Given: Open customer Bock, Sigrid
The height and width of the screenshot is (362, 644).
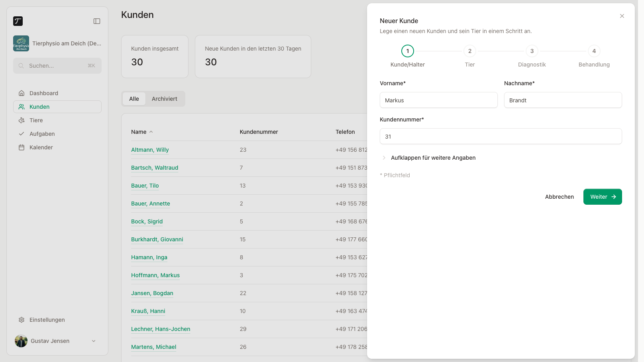Looking at the screenshot, I should pyautogui.click(x=147, y=221).
